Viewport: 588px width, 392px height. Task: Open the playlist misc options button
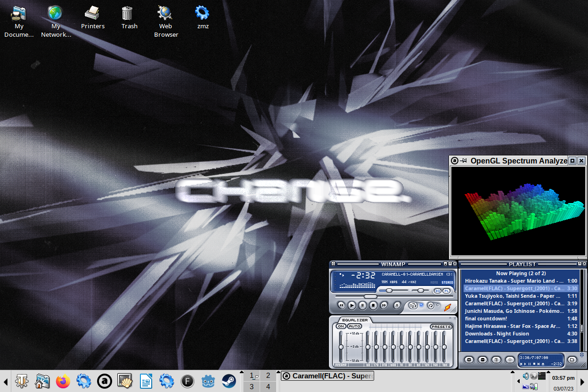[510, 359]
